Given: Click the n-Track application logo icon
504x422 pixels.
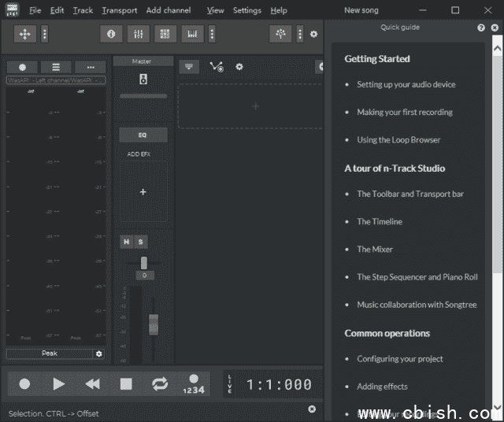Looking at the screenshot, I should click(13, 9).
